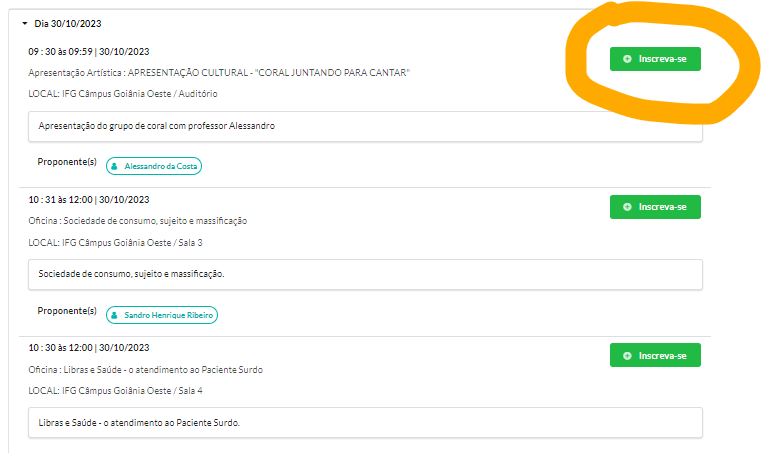Click the 10:31 às 12:00 time label
Viewport: 761px width, 453px height.
[89, 199]
